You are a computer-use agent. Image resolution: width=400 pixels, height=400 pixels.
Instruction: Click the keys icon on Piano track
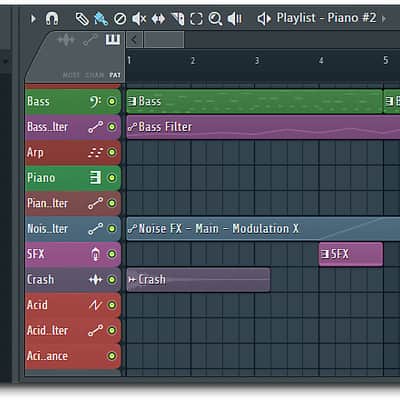95,178
